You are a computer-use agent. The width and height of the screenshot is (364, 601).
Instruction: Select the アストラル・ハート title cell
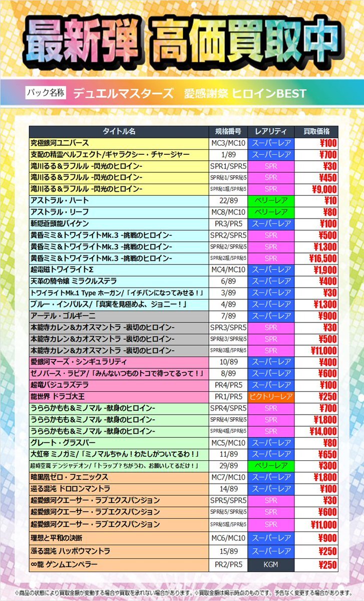[x=119, y=201]
